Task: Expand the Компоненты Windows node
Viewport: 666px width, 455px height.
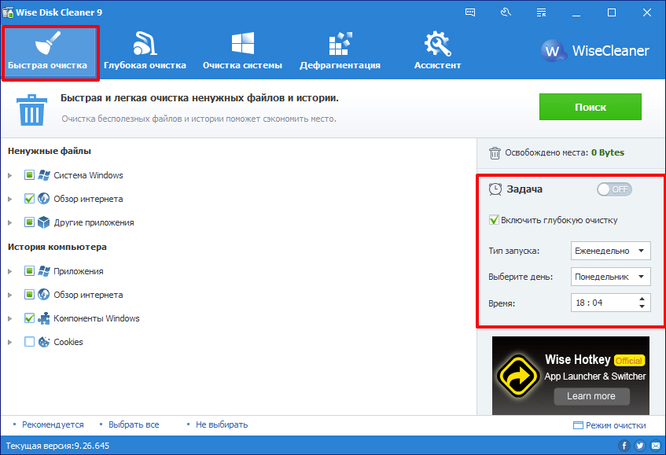Action: (x=10, y=318)
